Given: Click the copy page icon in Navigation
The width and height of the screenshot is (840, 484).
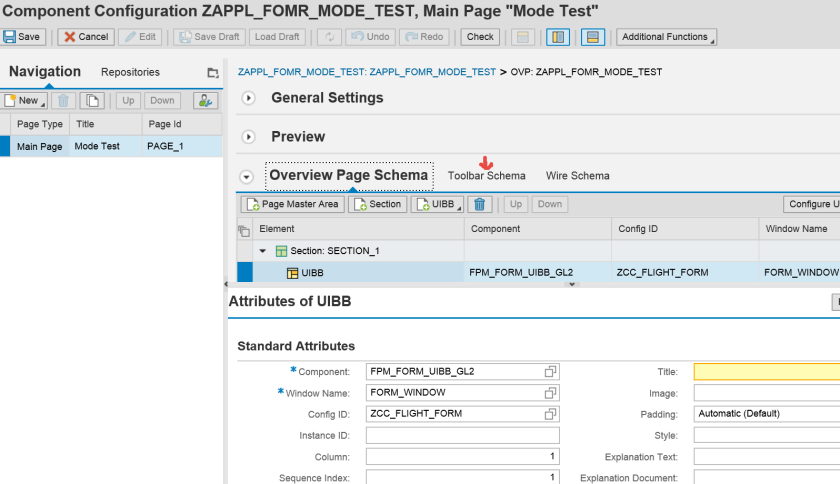Looking at the screenshot, I should pyautogui.click(x=93, y=100).
